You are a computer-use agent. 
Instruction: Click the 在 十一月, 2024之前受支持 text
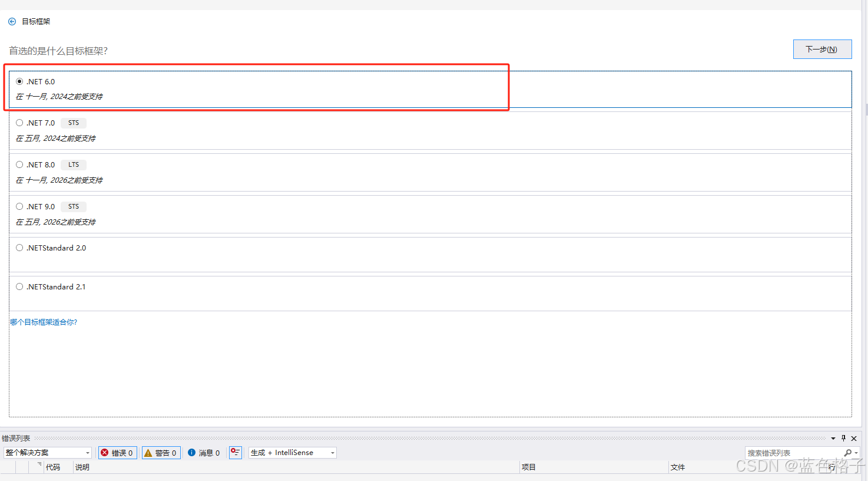(x=59, y=97)
